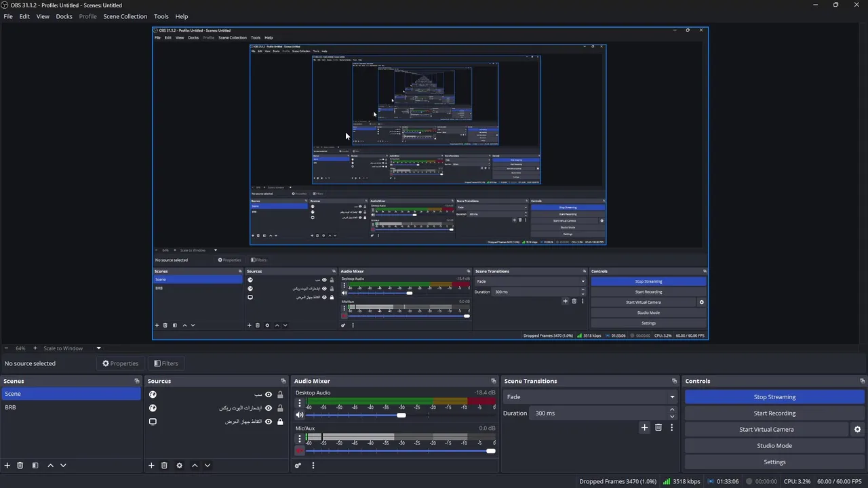
Task: Float the Controls dock panel
Action: 862,381
